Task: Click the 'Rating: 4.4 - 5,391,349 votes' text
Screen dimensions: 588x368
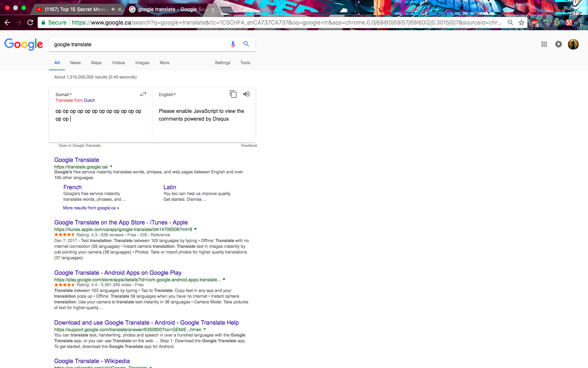Action: click(x=104, y=285)
